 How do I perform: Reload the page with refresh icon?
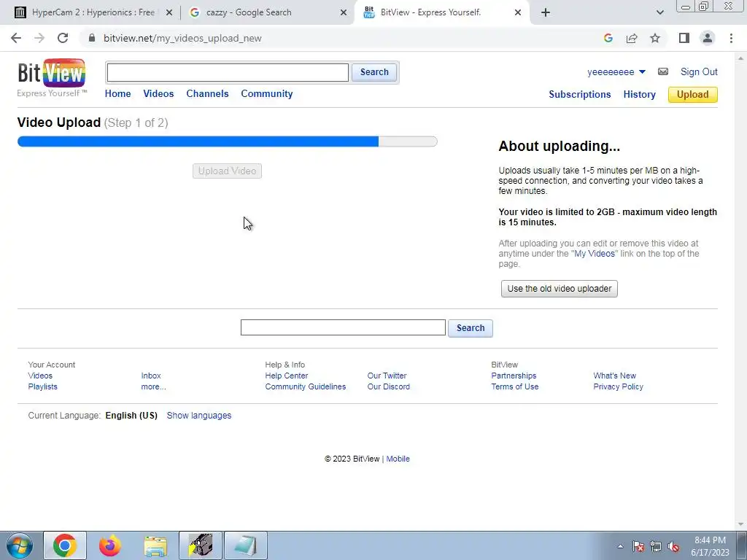[63, 38]
